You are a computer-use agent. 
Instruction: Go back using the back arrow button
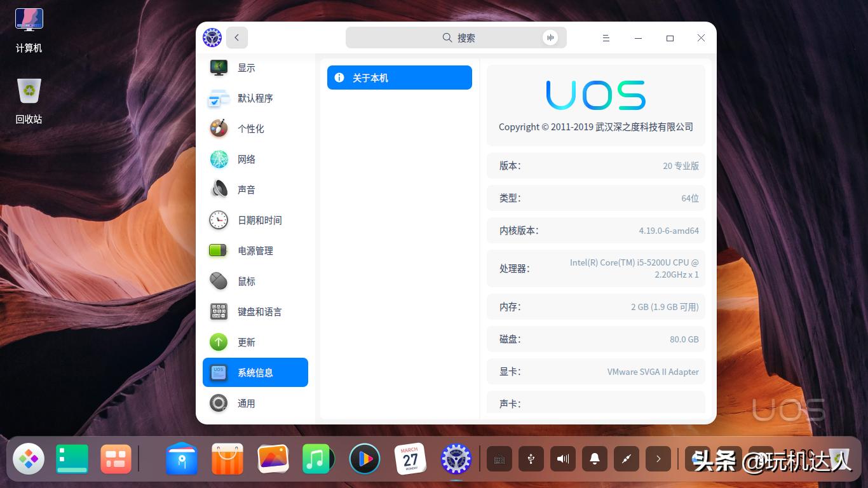tap(236, 37)
